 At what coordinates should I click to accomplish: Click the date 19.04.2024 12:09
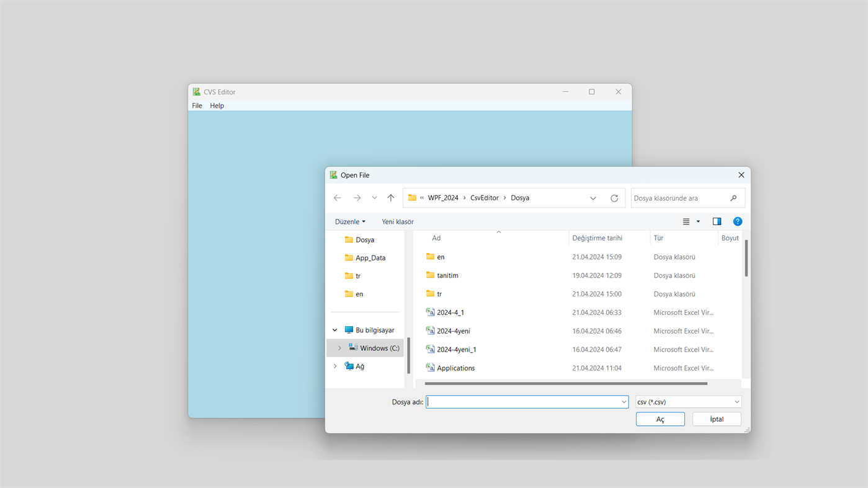tap(597, 275)
